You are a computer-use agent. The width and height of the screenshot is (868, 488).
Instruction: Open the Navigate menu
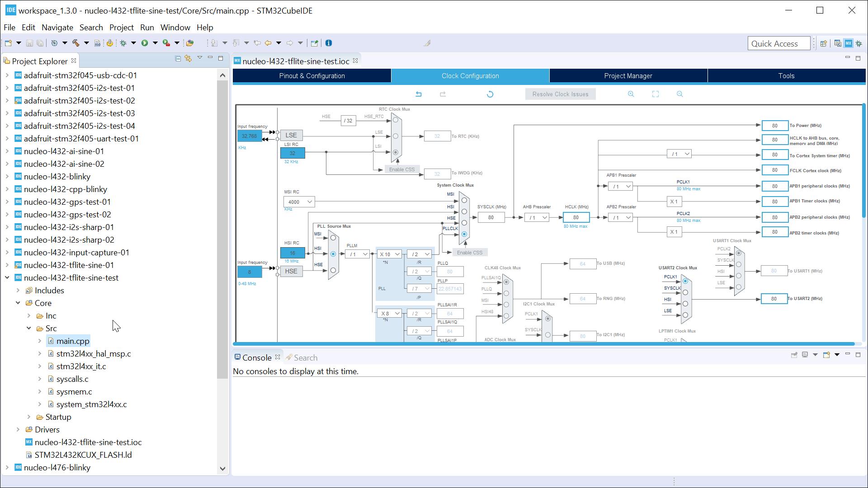click(57, 28)
